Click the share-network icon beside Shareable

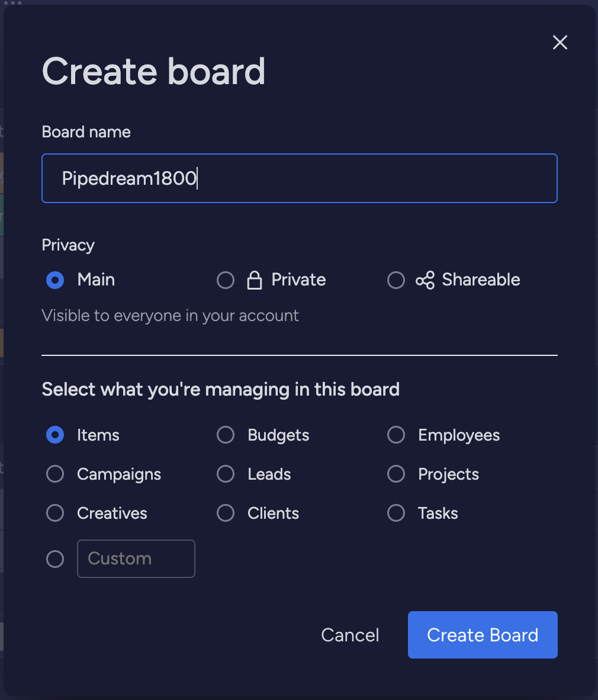click(426, 280)
